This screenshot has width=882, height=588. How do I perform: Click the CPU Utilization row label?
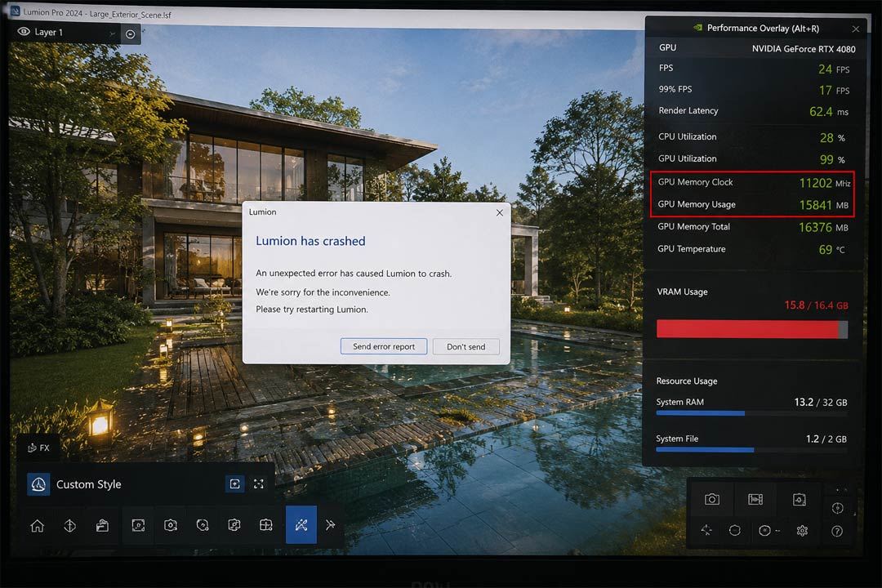tap(688, 136)
